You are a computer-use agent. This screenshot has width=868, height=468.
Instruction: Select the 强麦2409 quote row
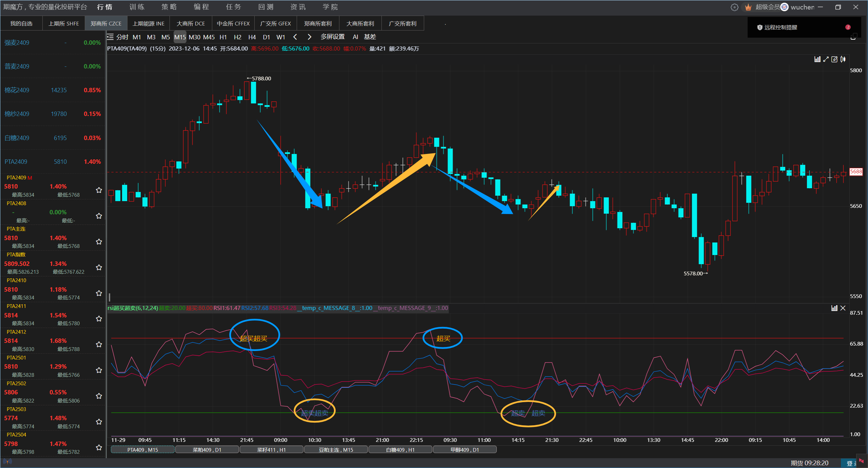(x=53, y=43)
